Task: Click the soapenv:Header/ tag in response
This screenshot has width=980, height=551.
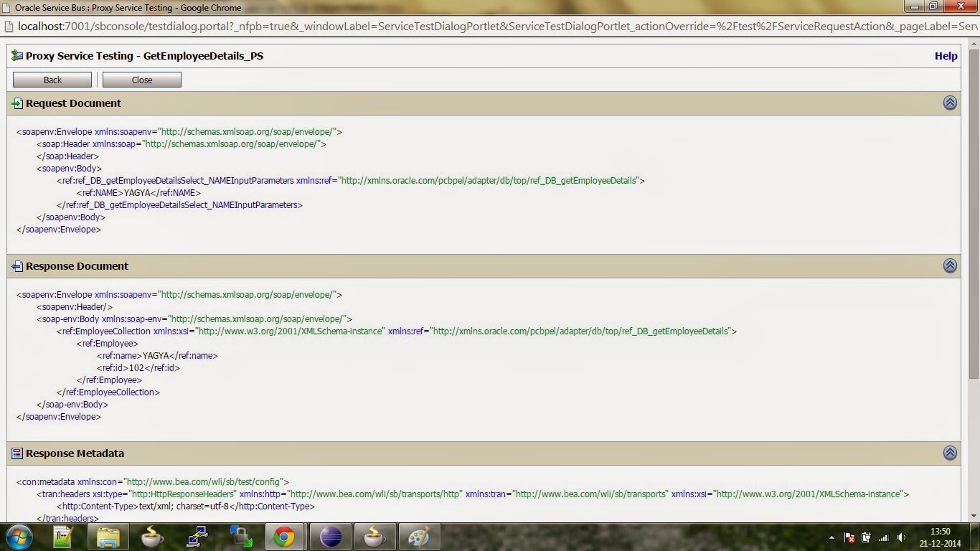Action: [75, 306]
